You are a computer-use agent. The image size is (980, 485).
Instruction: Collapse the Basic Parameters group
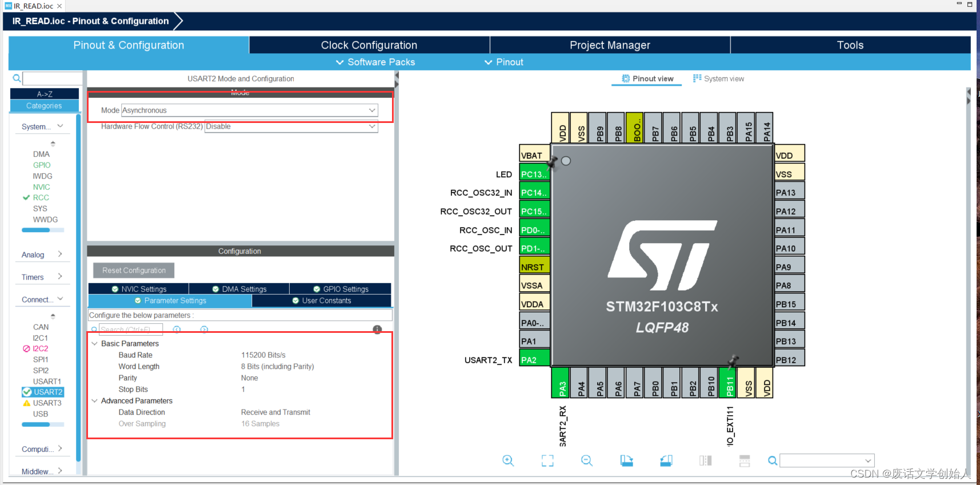click(x=94, y=344)
